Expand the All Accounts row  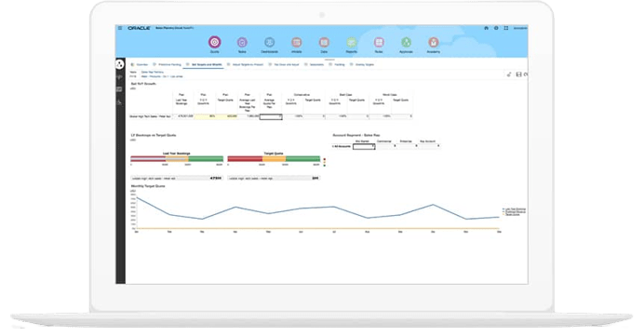[x=333, y=146]
